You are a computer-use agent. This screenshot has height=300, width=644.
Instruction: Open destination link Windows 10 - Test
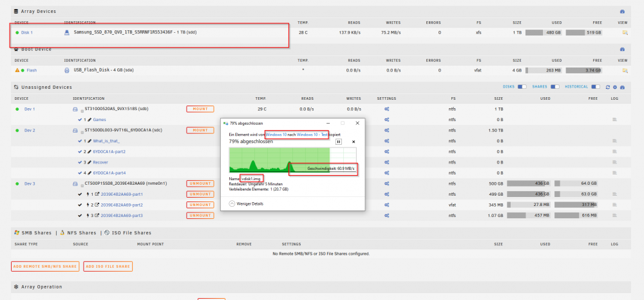click(x=312, y=135)
